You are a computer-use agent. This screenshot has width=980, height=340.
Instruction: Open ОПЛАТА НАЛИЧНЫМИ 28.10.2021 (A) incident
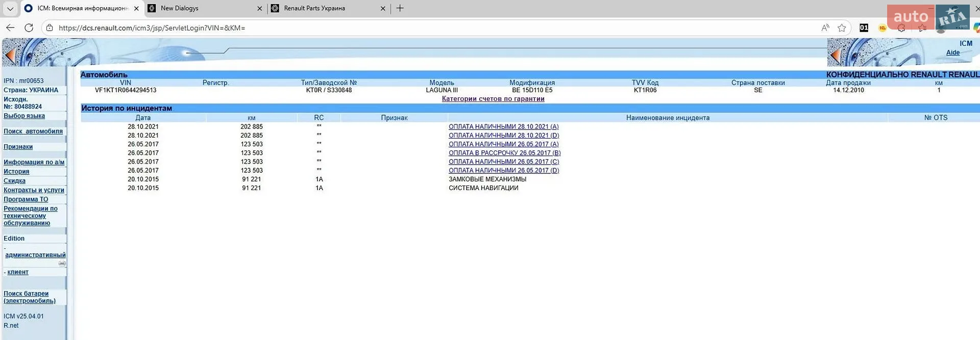[x=503, y=126]
